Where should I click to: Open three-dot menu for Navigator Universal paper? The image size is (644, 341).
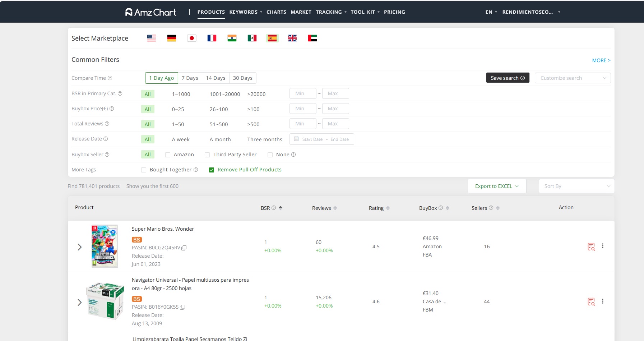(x=603, y=301)
